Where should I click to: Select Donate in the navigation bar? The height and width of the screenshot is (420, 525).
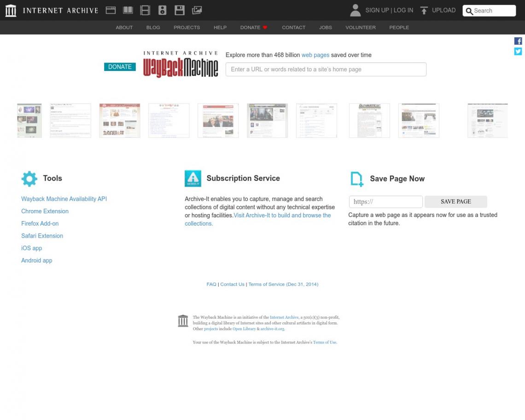point(250,28)
